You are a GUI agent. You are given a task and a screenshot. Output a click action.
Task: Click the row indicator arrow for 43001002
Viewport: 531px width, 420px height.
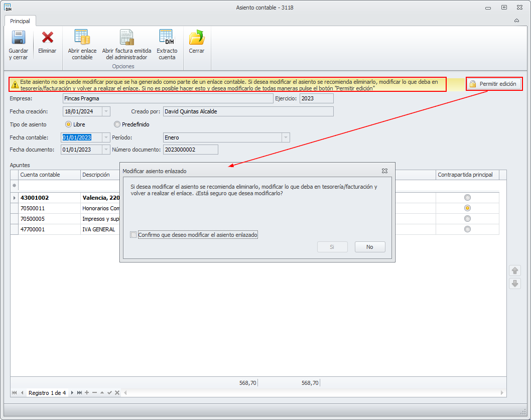(x=14, y=198)
